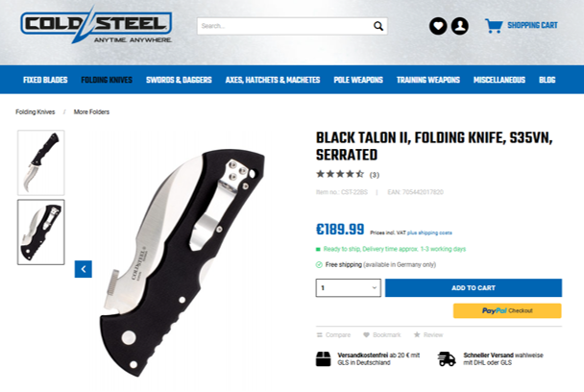Click into the search field
Viewport: 584px width, 392px height.
coord(285,26)
